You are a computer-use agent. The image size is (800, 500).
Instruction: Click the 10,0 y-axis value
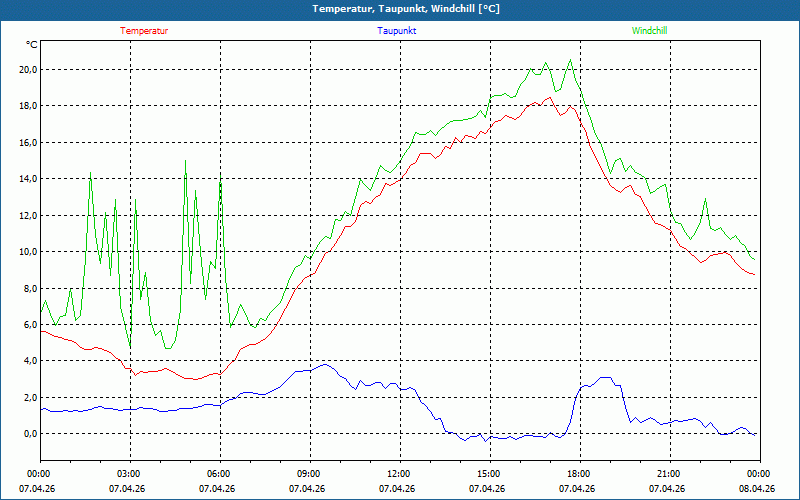[x=28, y=252]
